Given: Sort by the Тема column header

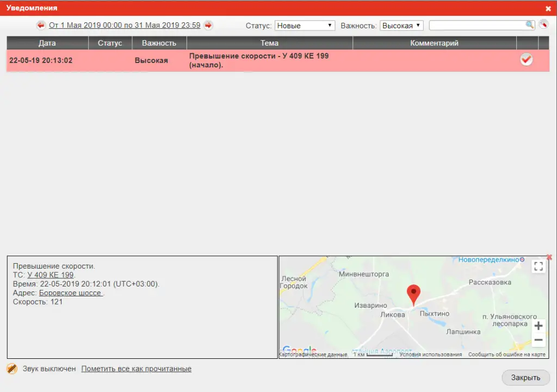Looking at the screenshot, I should coord(269,43).
